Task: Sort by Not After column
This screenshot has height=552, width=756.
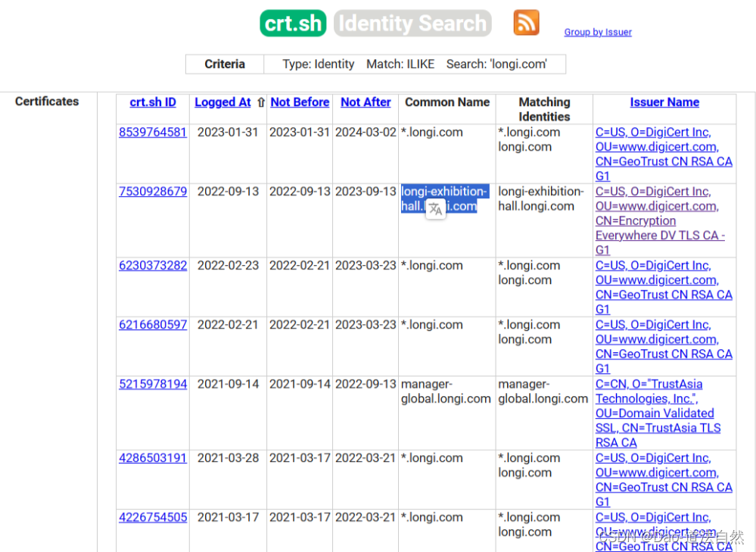Action: (x=366, y=102)
